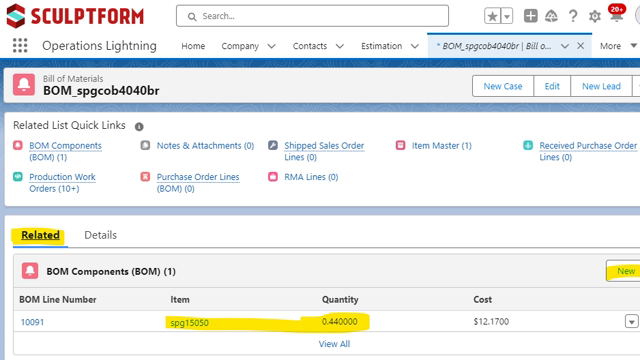Click the Shipped Sales Order Lines icon

[273, 145]
